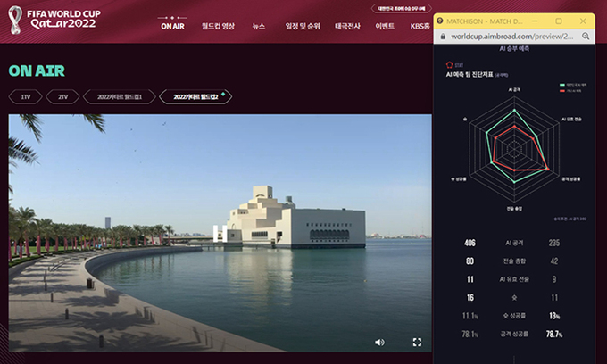
Task: Click the padlock site info icon
Action: 443,37
